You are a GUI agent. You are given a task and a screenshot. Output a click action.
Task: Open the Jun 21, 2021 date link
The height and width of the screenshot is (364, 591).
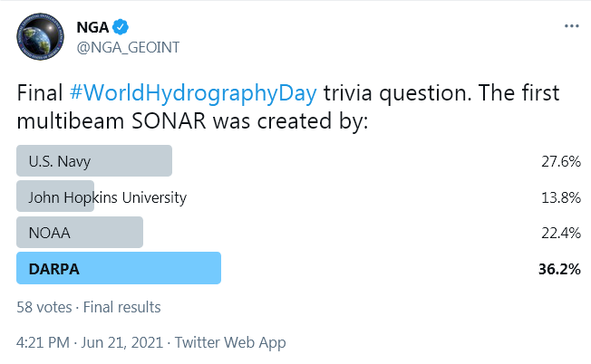(x=122, y=342)
